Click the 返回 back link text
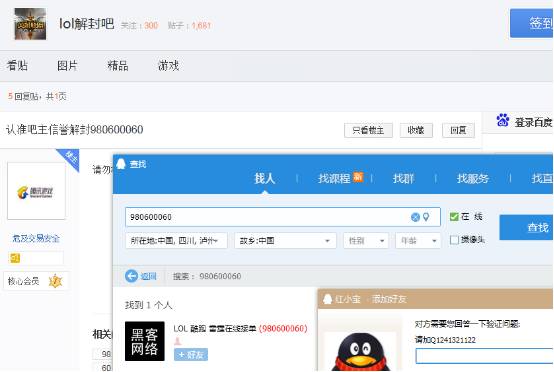The height and width of the screenshot is (372, 554). point(149,276)
